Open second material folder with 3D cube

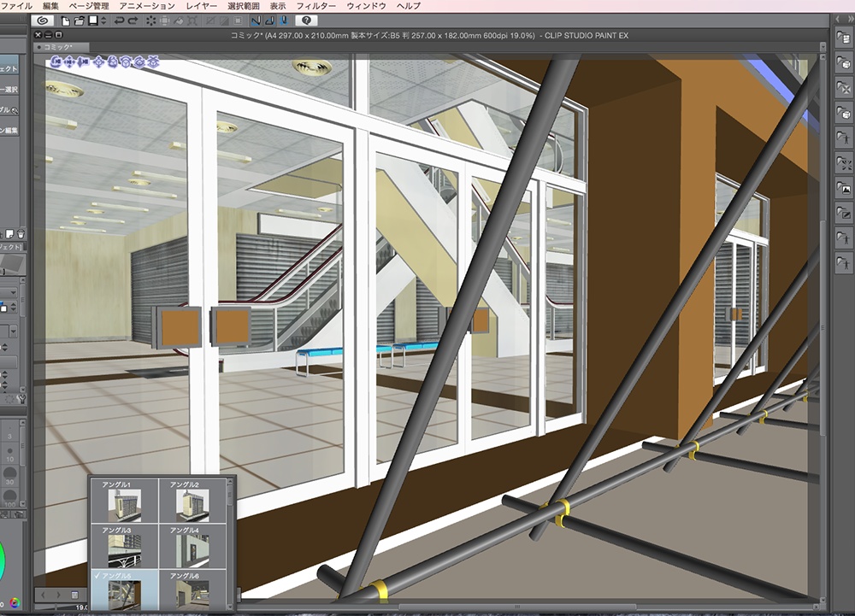[844, 63]
